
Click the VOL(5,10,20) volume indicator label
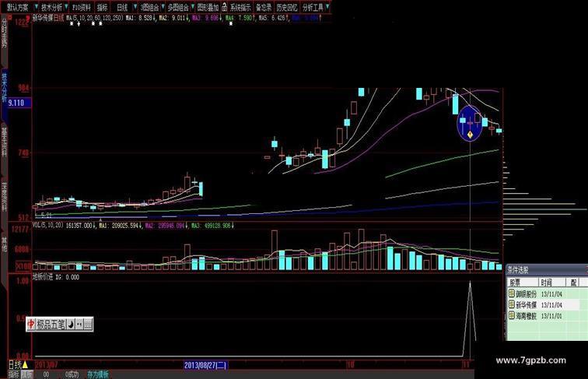(x=48, y=226)
